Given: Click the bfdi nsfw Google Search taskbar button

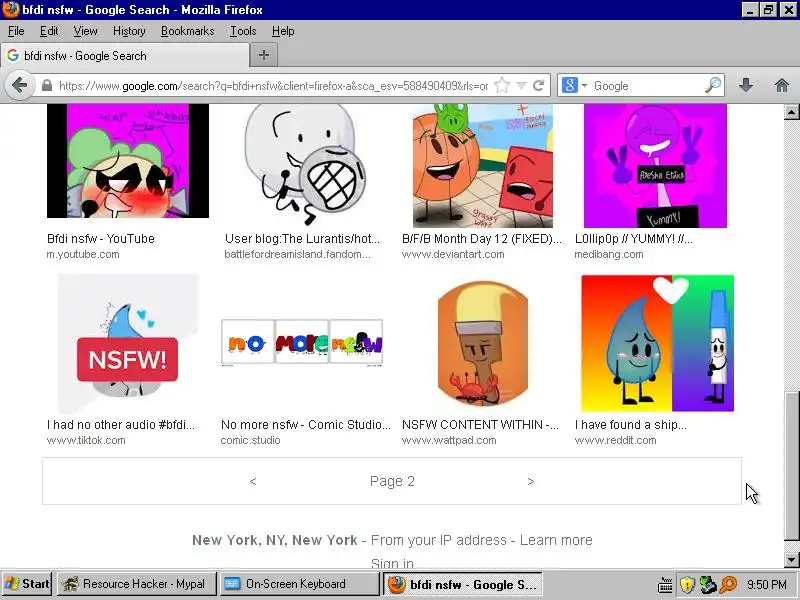Looking at the screenshot, I should point(462,584).
